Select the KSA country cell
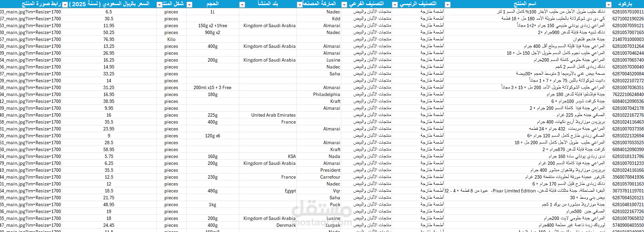The height and width of the screenshot is (232, 644). pos(292,156)
